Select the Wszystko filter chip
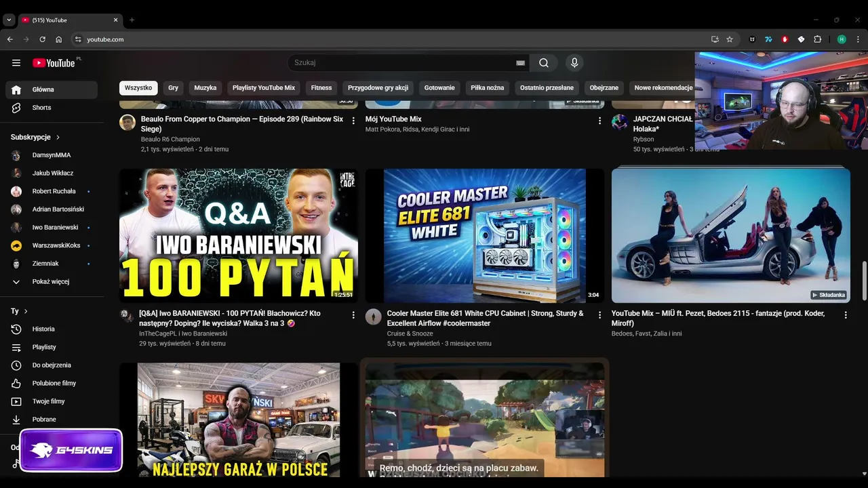Viewport: 868px width, 488px height. 138,87
